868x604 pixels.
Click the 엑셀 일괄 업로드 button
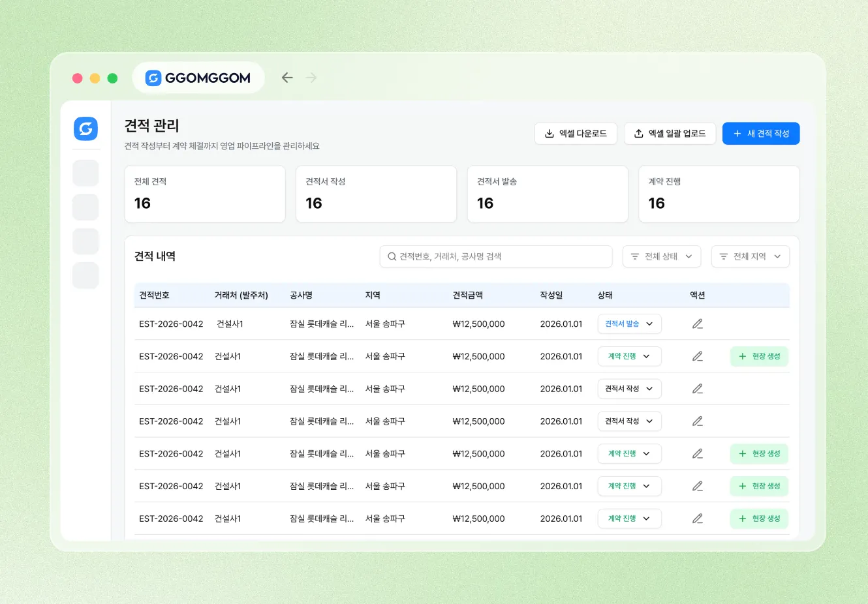[670, 134]
